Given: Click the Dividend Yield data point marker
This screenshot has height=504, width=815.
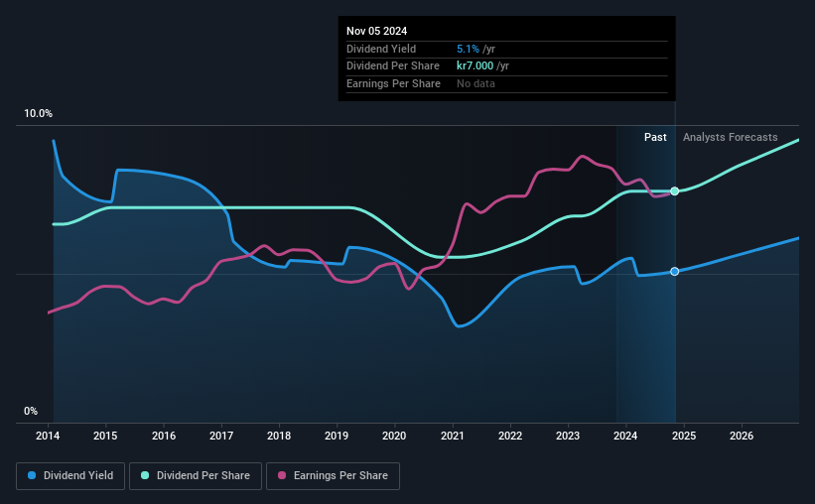Looking at the screenshot, I should 675,271.
